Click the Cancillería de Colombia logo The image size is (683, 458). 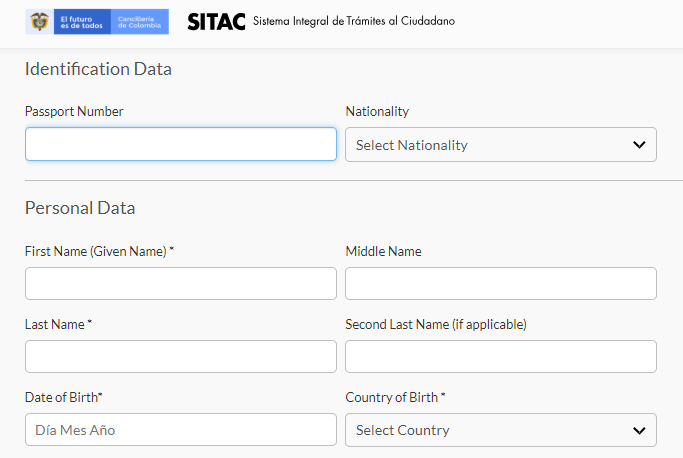[139, 22]
